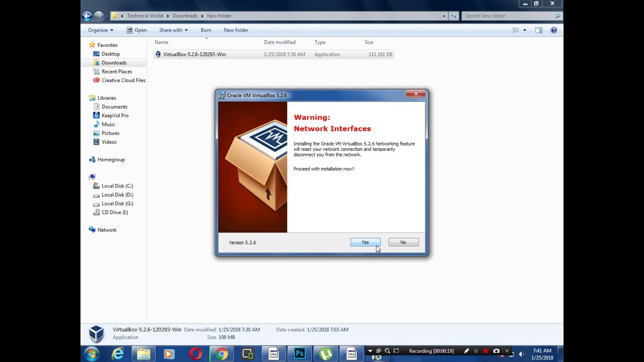Click Burn in the toolbar
Screen dimensions: 644x362
point(206,30)
